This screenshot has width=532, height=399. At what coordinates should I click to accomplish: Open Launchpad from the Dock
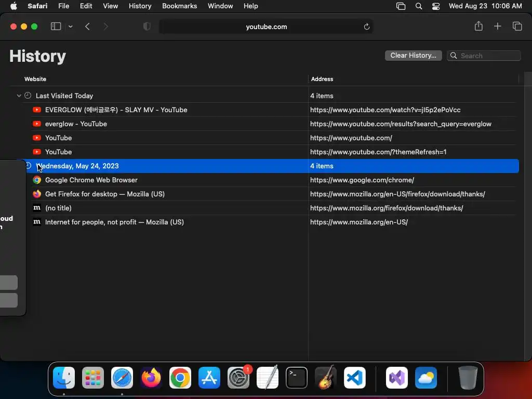(x=93, y=378)
